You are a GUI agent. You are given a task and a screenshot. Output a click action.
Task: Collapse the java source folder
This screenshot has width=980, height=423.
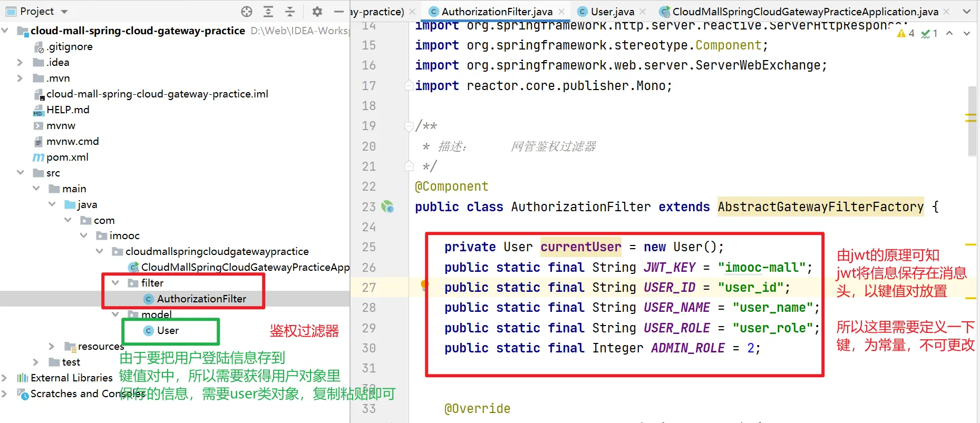[52, 204]
